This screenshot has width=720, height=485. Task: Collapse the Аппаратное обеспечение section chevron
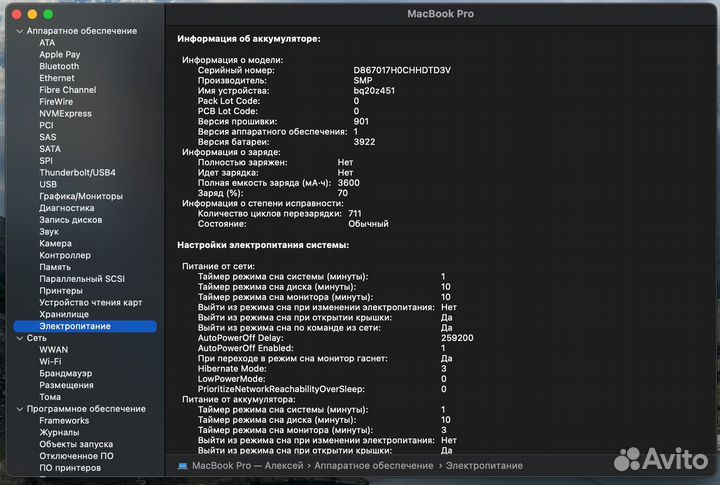coord(19,31)
